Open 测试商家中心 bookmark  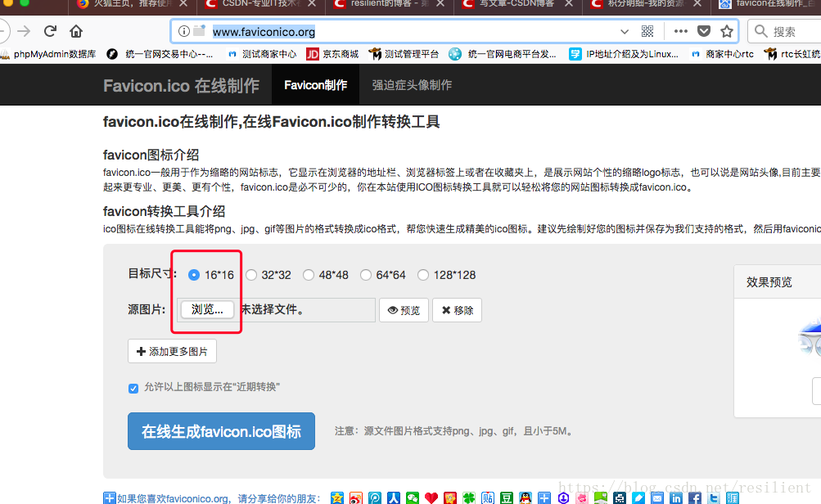click(x=262, y=54)
